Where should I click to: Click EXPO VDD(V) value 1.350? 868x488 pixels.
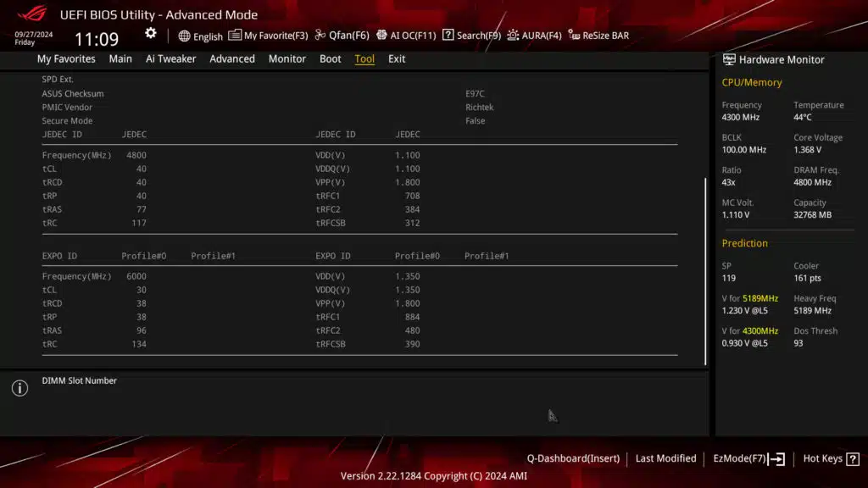pyautogui.click(x=408, y=276)
